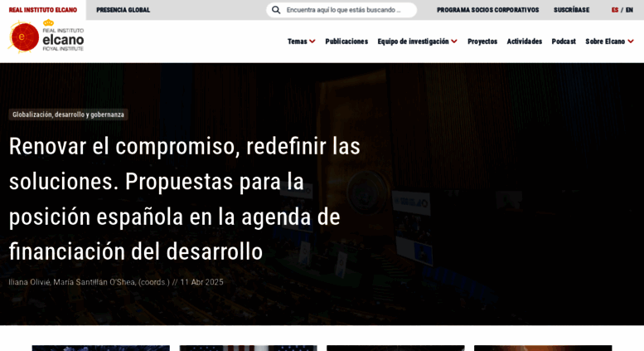The image size is (644, 351).
Task: Open the Podcast page
Action: pos(564,41)
